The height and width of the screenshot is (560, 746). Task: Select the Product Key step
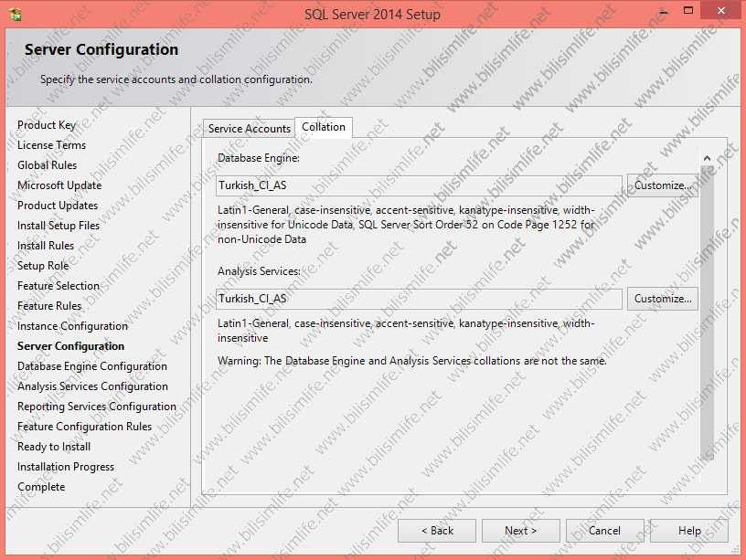pyautogui.click(x=47, y=125)
